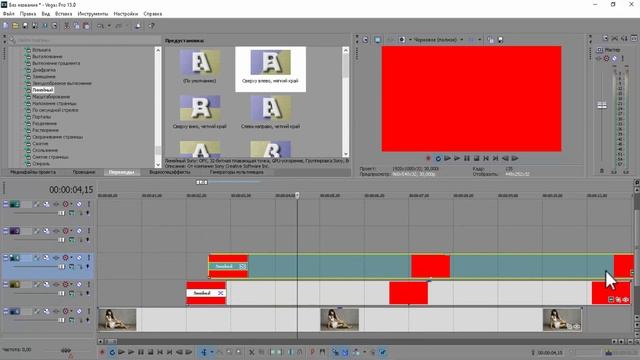Screen dimensions: 640x360
Task: Click the Save project toolbar icon
Action: [25, 26]
